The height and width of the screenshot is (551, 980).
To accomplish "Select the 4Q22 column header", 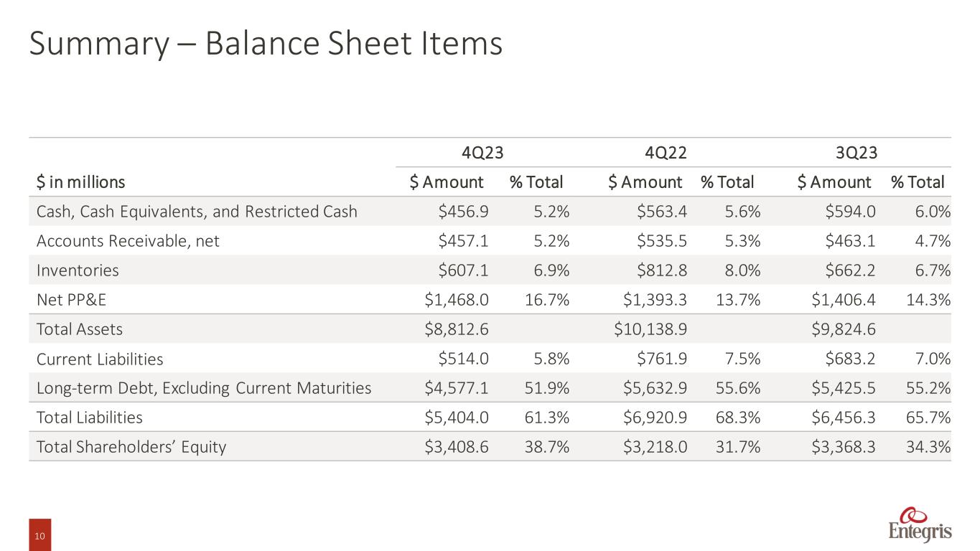I will point(664,152).
